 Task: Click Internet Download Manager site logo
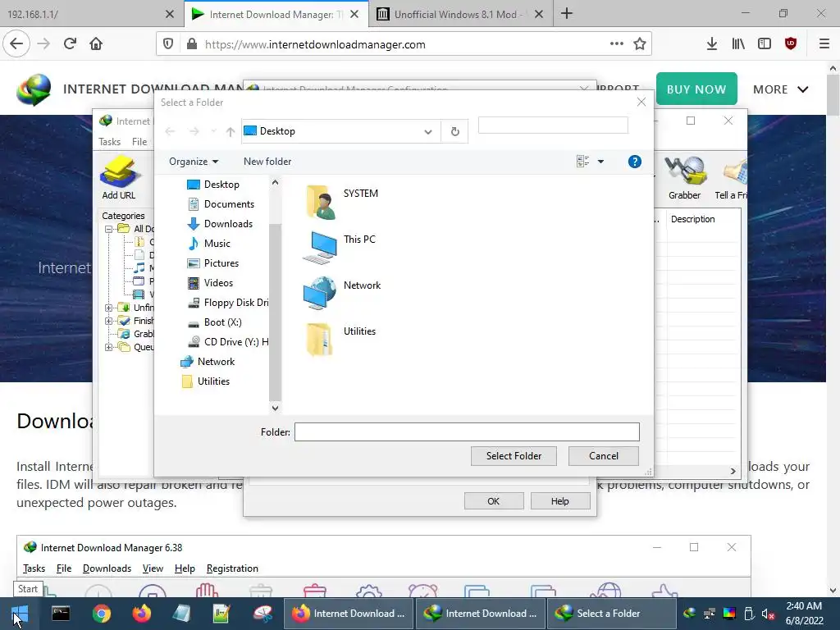click(x=34, y=89)
